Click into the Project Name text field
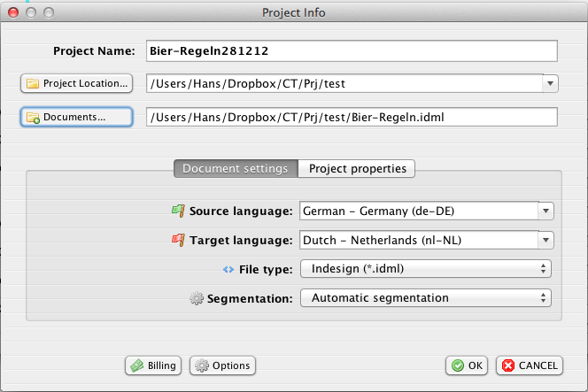The height and width of the screenshot is (392, 588). pyautogui.click(x=351, y=50)
